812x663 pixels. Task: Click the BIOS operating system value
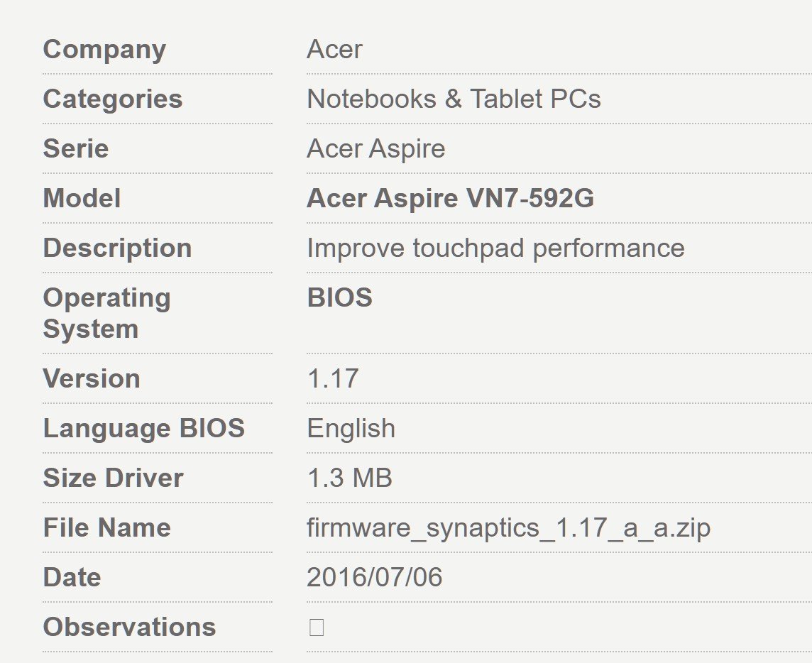point(339,298)
